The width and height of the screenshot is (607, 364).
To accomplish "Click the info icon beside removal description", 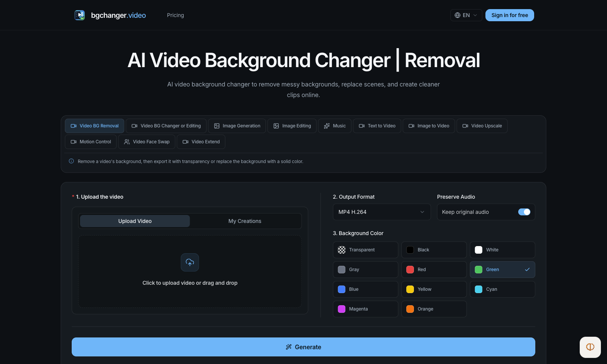I will tap(71, 161).
